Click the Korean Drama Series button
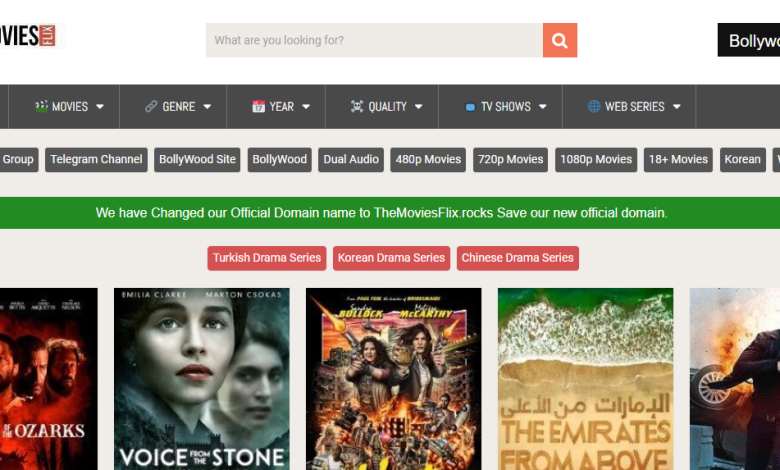This screenshot has height=470, width=780. coord(391,258)
